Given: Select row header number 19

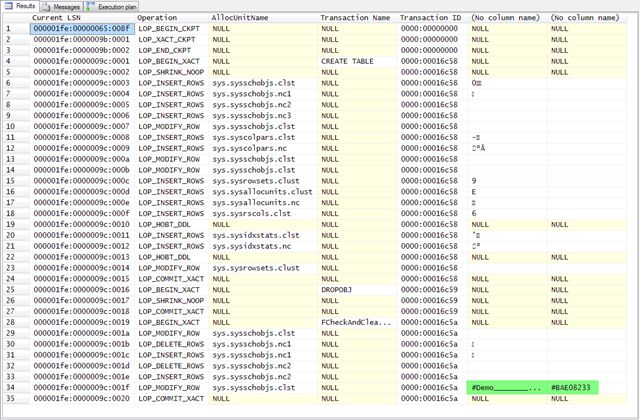Looking at the screenshot, I should 16,224.
